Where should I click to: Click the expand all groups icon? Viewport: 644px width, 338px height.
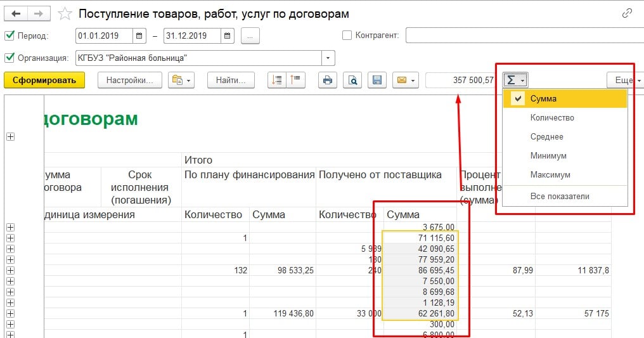pos(276,80)
